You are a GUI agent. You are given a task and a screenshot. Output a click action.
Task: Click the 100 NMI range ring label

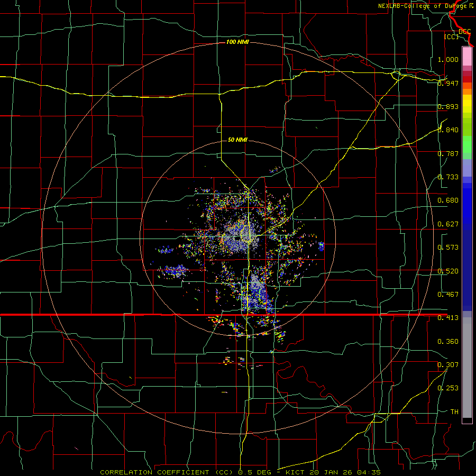(237, 42)
